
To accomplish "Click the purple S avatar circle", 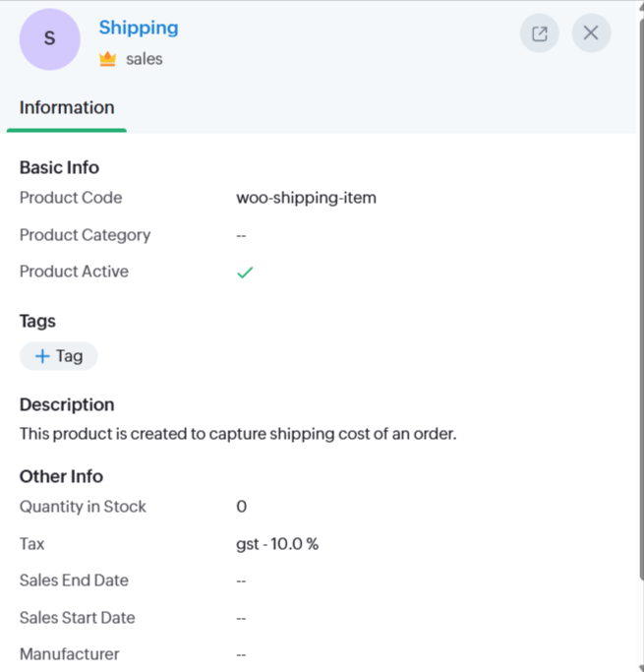I will [x=50, y=39].
